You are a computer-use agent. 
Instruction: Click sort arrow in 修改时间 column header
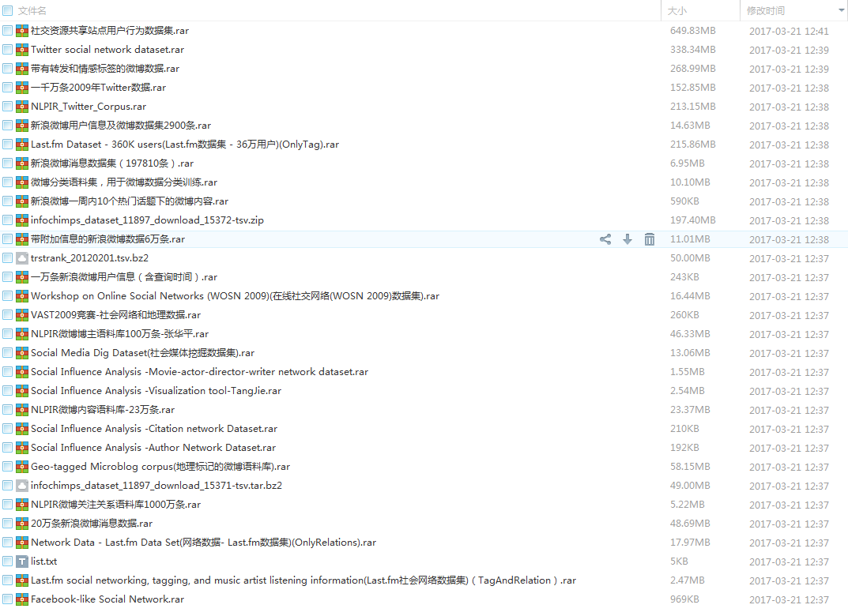(x=841, y=10)
